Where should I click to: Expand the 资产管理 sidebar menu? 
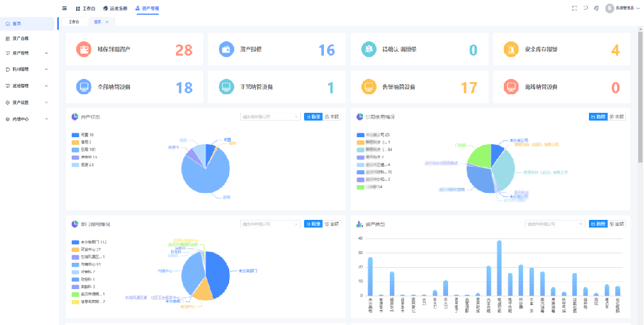point(26,53)
